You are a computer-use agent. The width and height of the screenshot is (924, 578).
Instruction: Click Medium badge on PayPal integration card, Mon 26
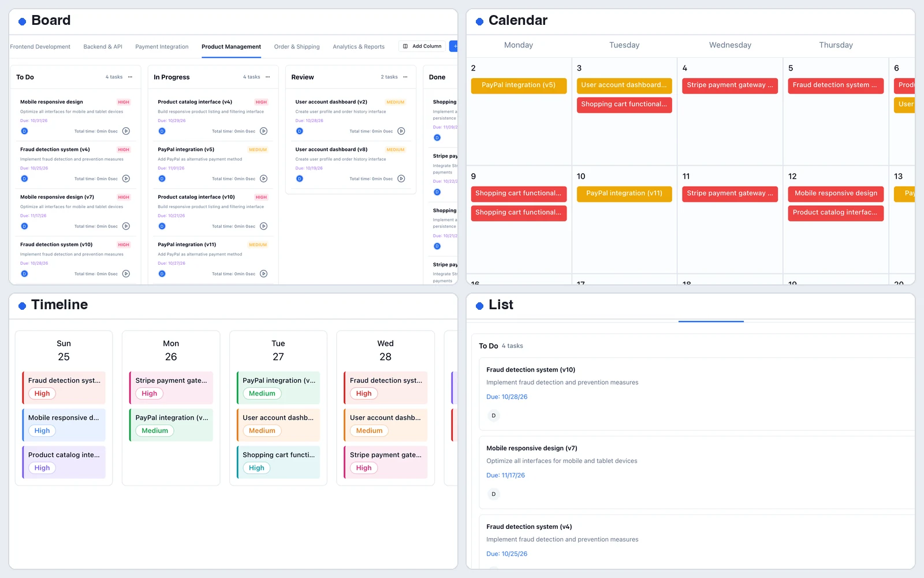[155, 431]
